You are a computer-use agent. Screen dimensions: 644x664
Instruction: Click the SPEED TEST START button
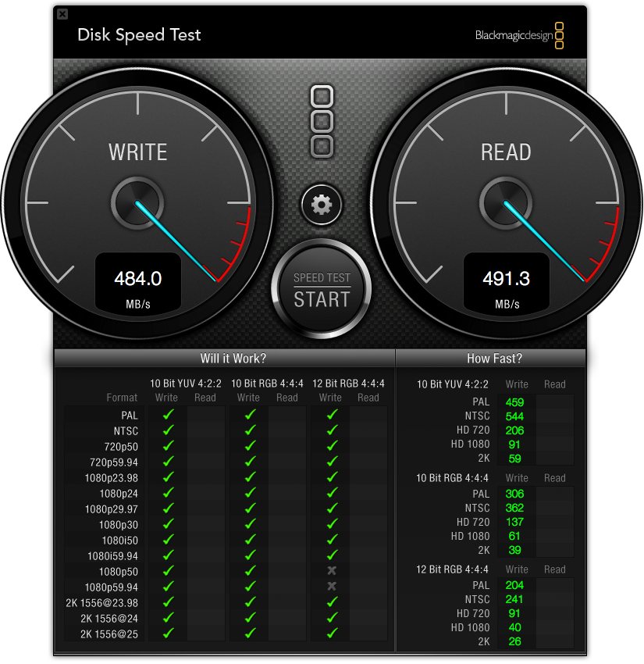tap(322, 289)
